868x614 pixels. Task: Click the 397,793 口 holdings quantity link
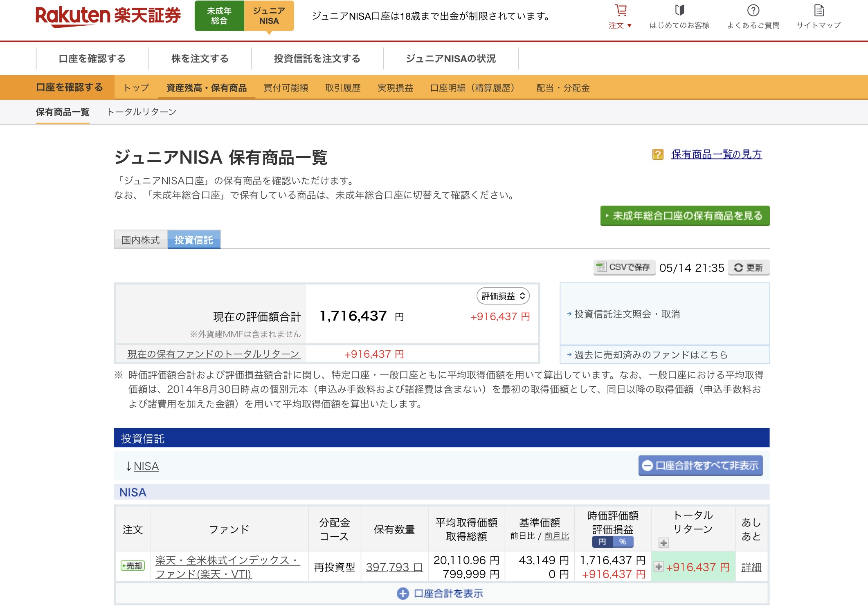click(394, 567)
